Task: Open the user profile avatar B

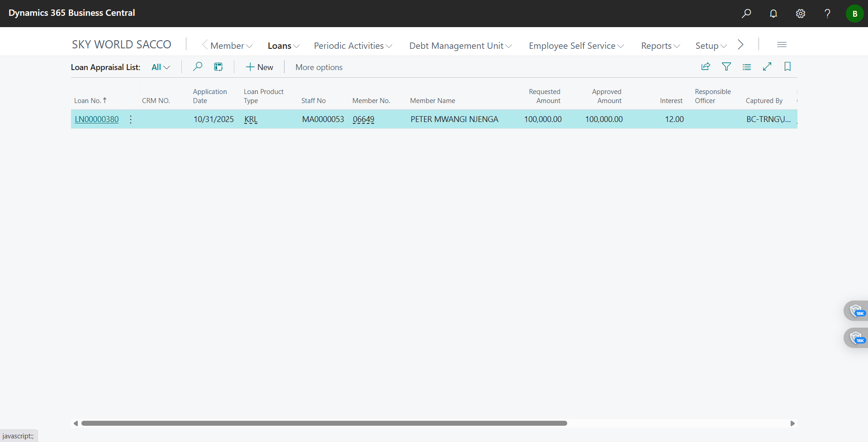Action: pos(854,13)
